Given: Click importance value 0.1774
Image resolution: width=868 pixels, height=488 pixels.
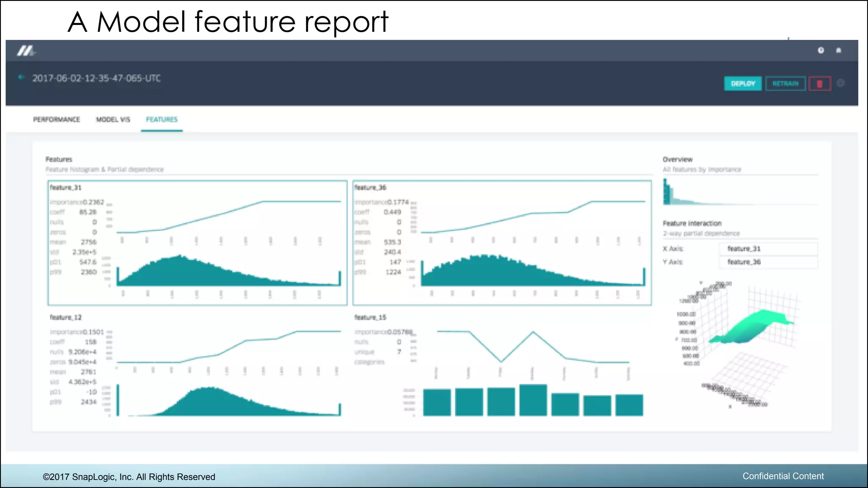Looking at the screenshot, I should [x=398, y=202].
